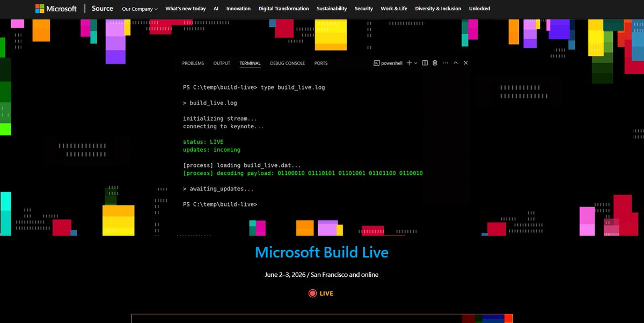The image size is (644, 323).
Task: Kill terminal with the trash icon
Action: (x=435, y=63)
